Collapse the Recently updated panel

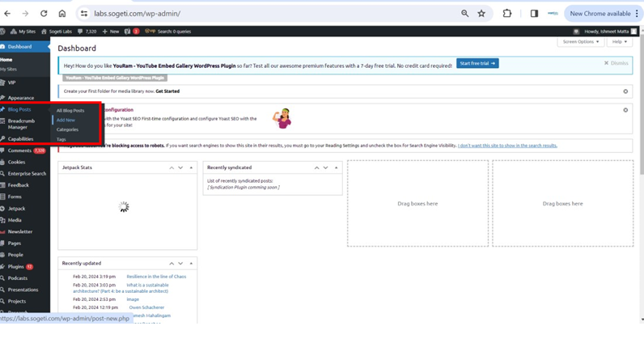(191, 263)
